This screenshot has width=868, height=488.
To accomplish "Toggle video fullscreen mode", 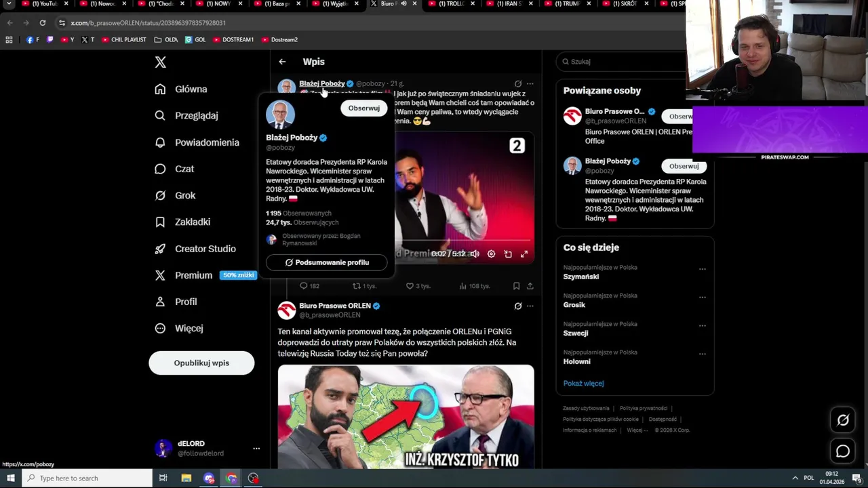I will 524,253.
